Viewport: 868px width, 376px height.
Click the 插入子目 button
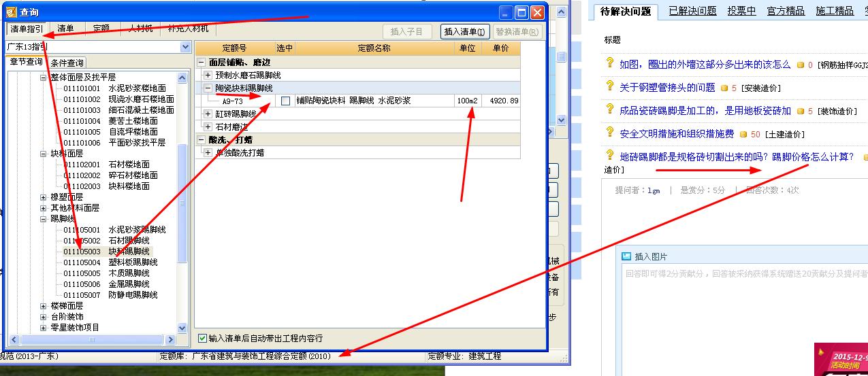pos(407,31)
